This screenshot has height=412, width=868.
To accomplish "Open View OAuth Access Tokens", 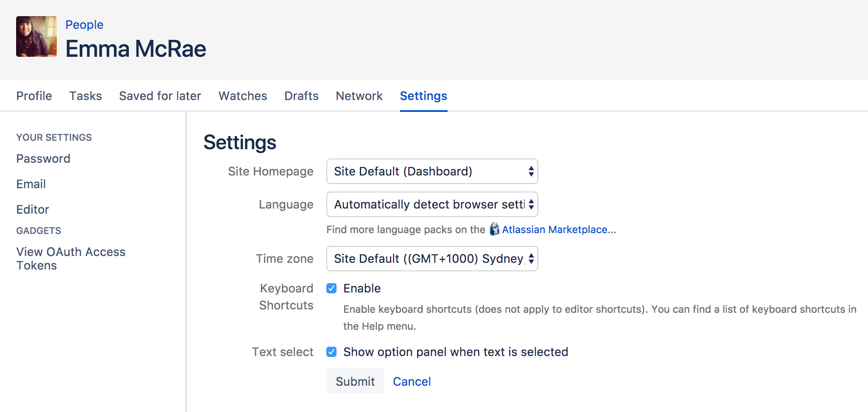I will tap(71, 259).
